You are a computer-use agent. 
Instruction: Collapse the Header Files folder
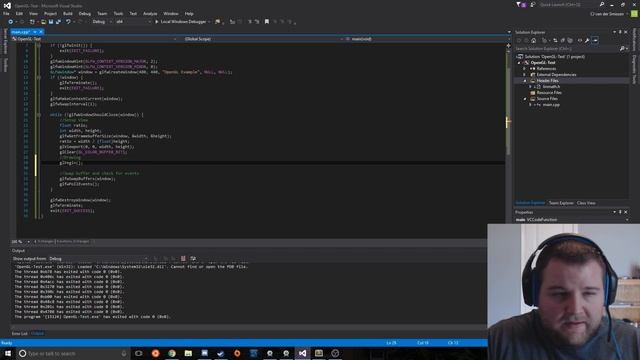pyautogui.click(x=525, y=81)
